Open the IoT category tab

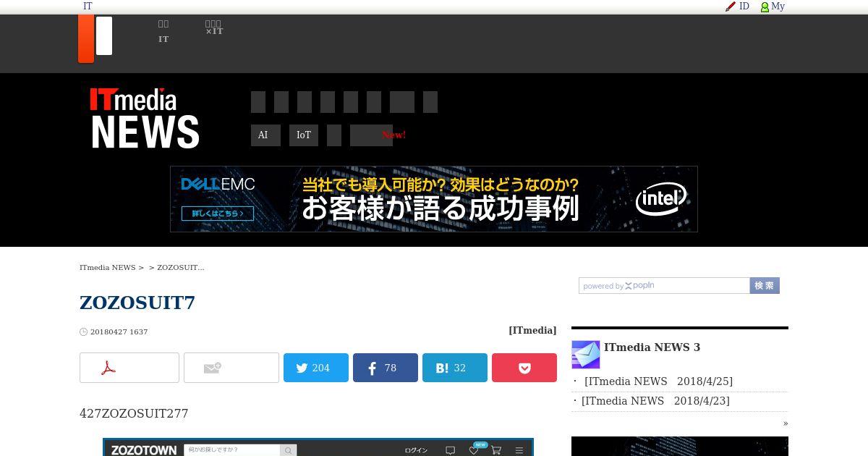pyautogui.click(x=304, y=135)
